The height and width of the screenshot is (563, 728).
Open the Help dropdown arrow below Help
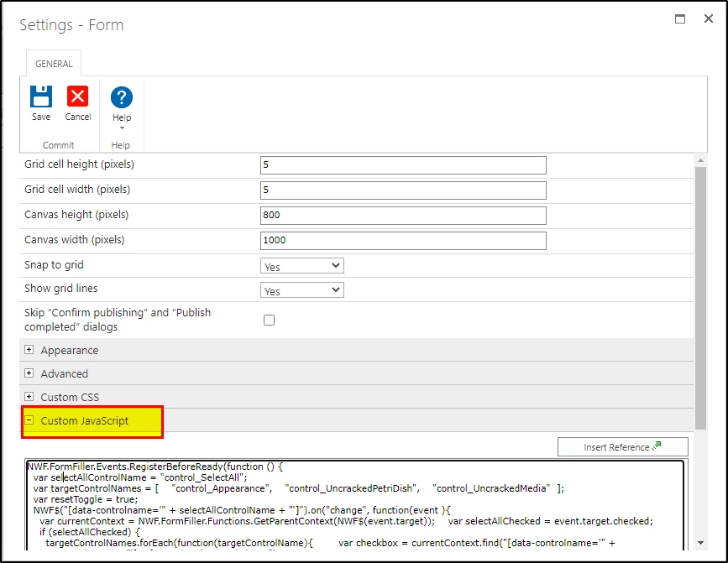[122, 128]
